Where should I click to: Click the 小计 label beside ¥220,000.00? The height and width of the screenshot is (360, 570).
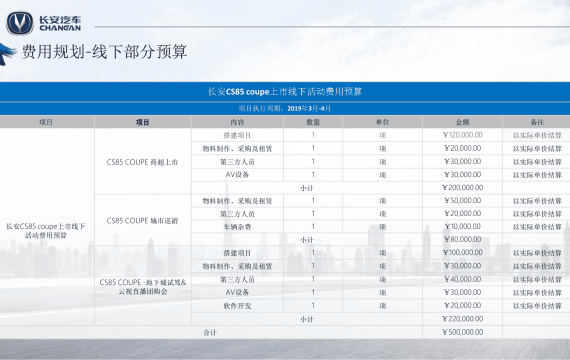click(307, 319)
